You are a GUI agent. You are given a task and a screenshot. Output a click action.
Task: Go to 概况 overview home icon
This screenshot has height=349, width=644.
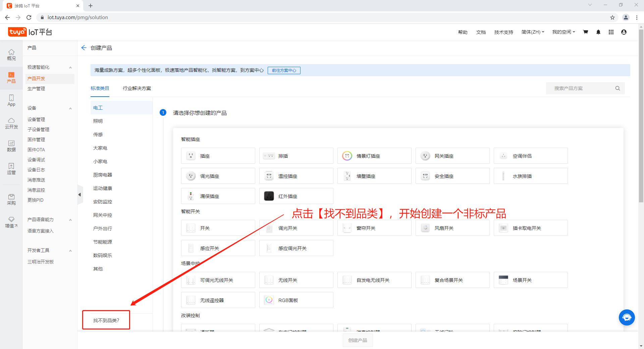click(11, 55)
